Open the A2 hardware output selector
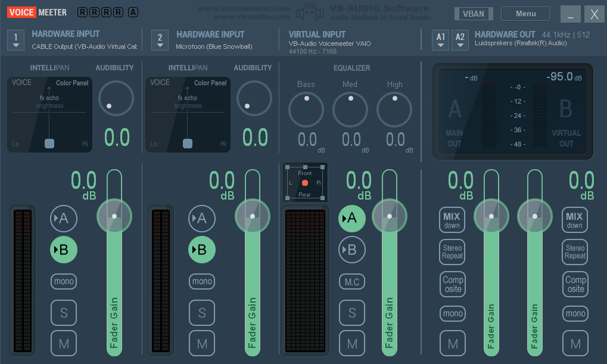 (x=460, y=41)
